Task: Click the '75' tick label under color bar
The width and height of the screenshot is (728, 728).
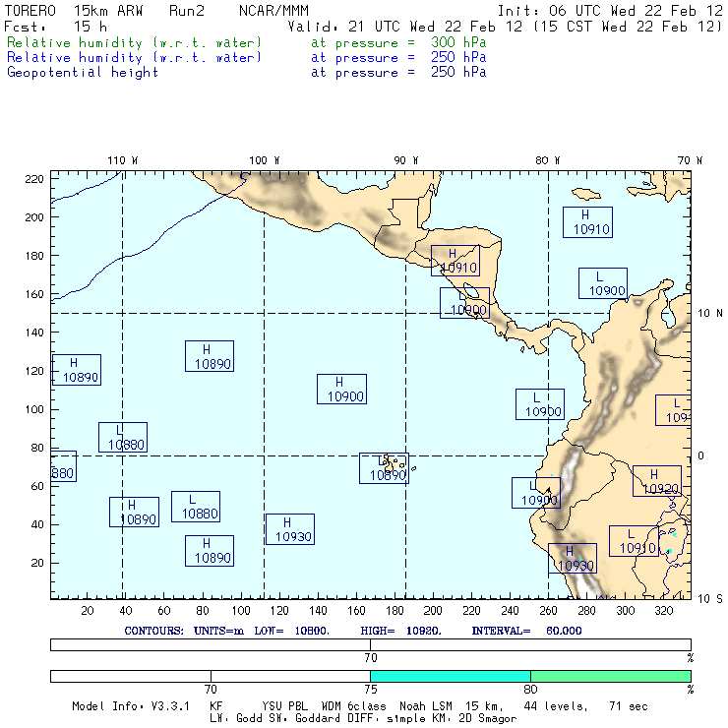Action: pos(371,689)
